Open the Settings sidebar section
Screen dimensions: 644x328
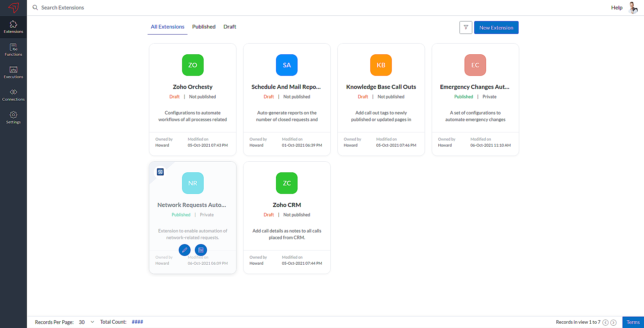tap(13, 118)
